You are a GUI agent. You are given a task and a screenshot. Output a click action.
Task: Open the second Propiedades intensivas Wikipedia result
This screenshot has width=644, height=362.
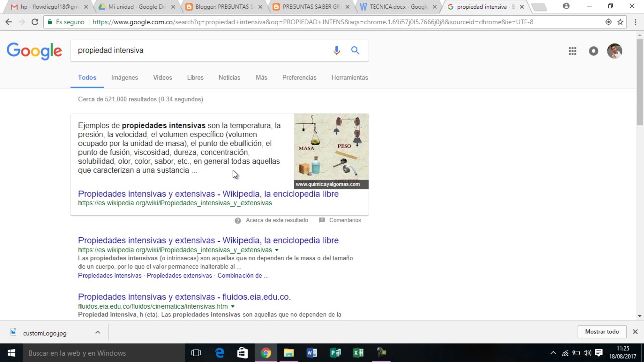pos(208,240)
